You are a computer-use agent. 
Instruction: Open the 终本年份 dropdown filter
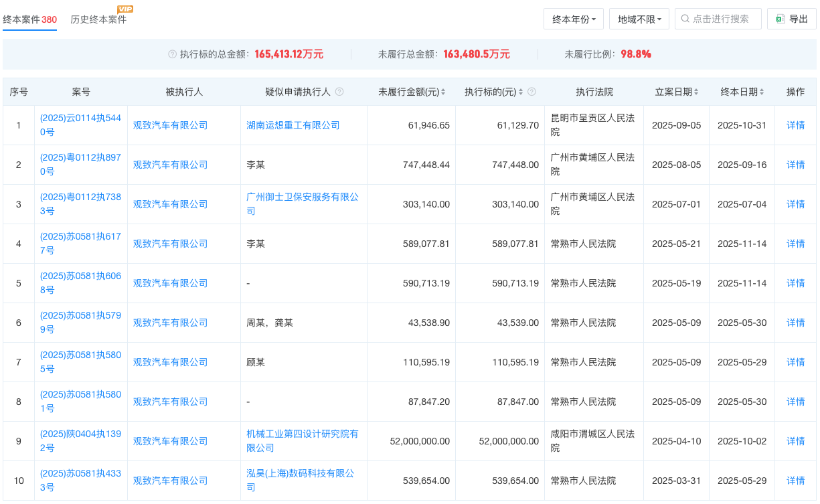pyautogui.click(x=574, y=19)
